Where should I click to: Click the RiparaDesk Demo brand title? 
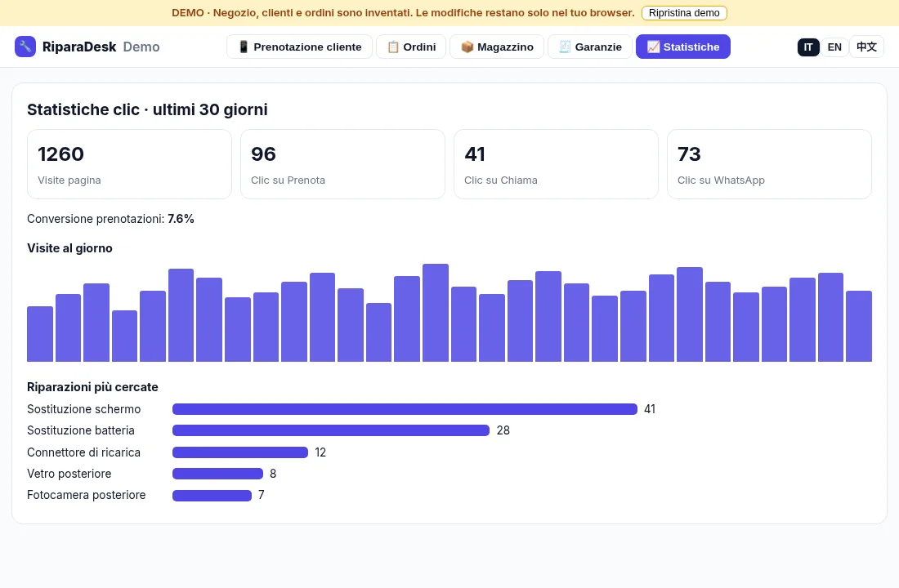(101, 47)
